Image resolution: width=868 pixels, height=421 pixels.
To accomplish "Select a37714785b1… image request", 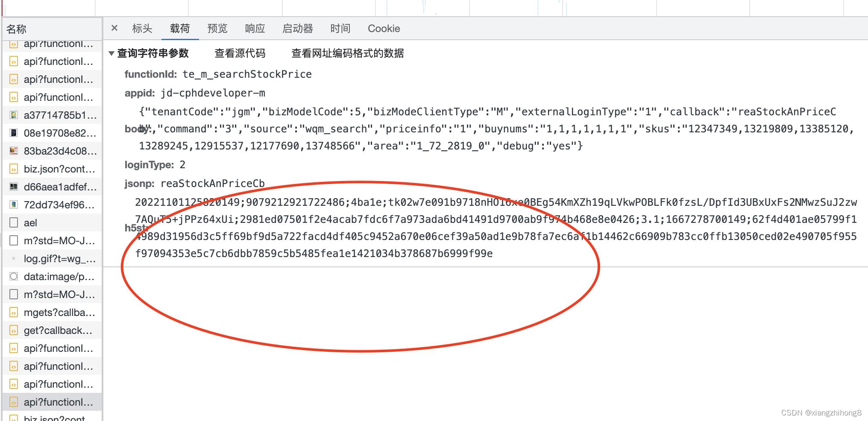I will tap(52, 115).
